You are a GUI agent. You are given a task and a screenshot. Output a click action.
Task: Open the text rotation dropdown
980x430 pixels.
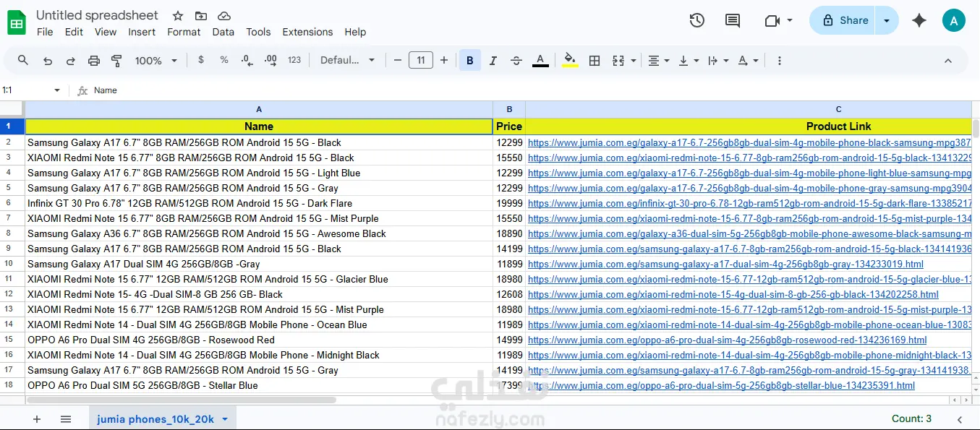coord(748,61)
